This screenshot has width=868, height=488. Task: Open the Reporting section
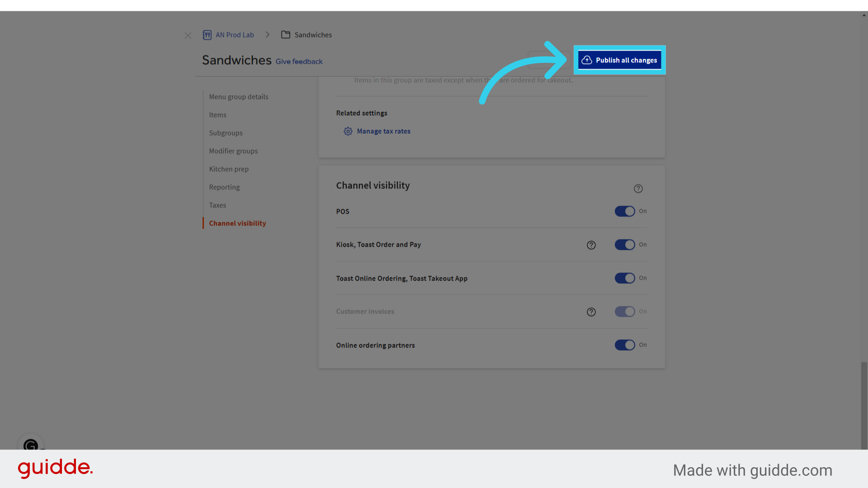224,187
